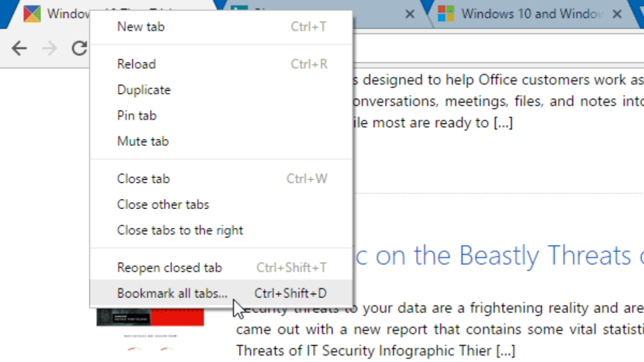Mute the current tab
This screenshot has width=644, height=362.
point(143,141)
